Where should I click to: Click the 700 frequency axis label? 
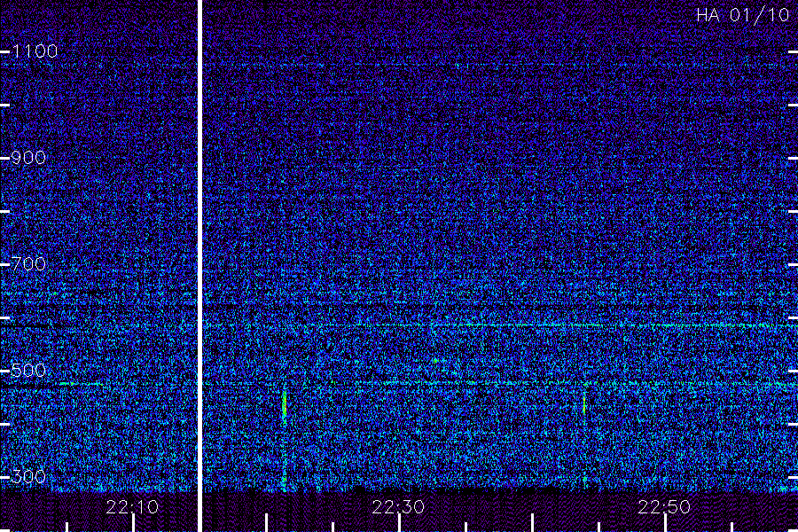[28, 263]
